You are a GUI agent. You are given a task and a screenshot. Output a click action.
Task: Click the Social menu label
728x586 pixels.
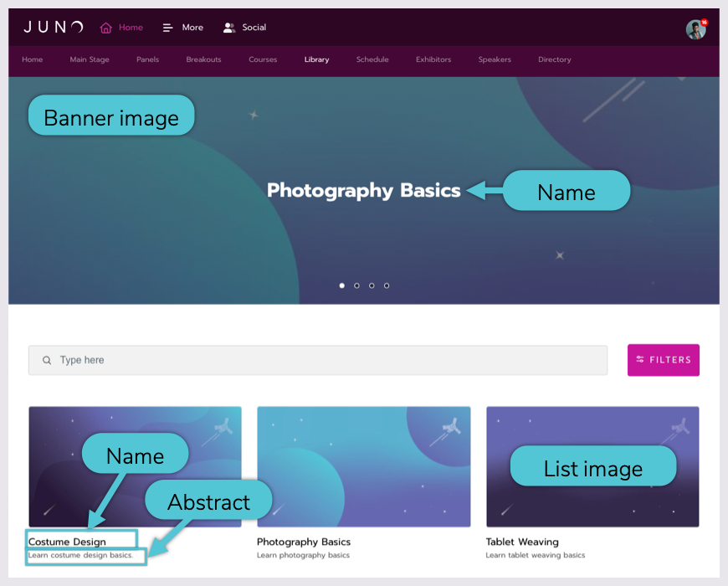coord(254,28)
